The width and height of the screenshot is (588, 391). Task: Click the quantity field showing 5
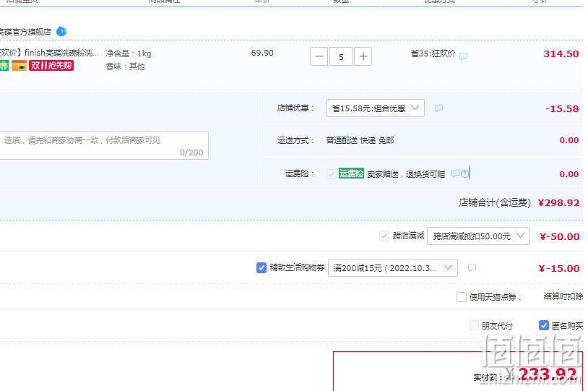tap(341, 56)
